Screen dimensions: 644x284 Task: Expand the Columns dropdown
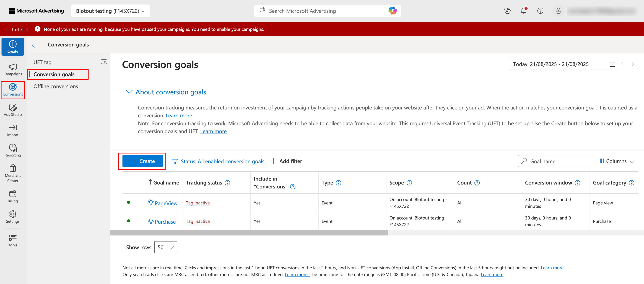coord(617,161)
